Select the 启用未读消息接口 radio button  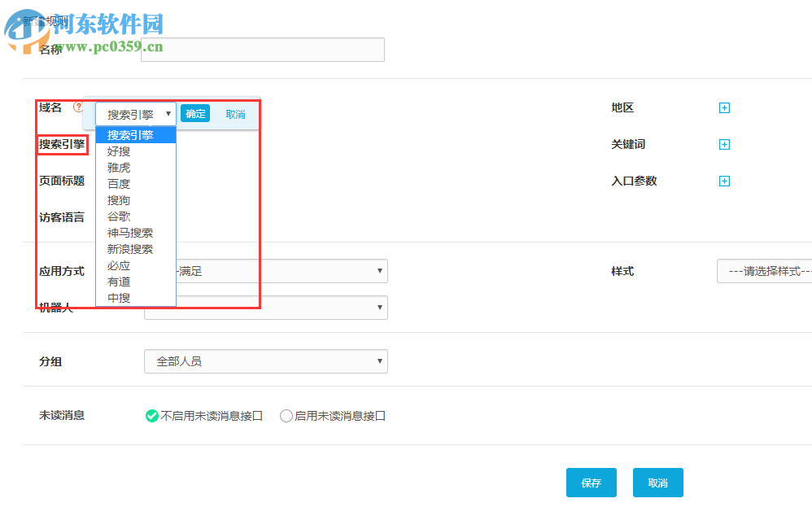coord(286,415)
